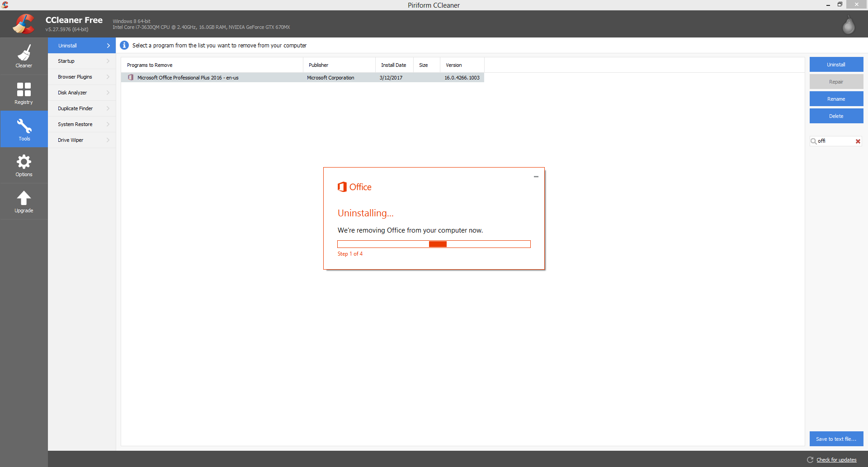Click the blue Uninstall button
868x467 pixels.
tap(836, 65)
